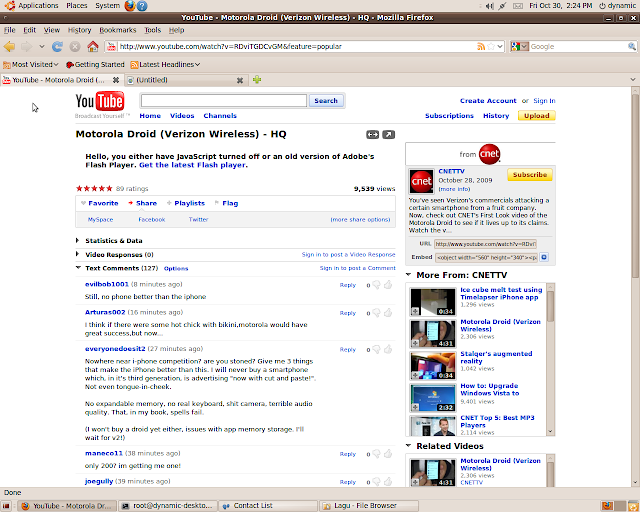Launch Firefox from the top panel icon
This screenshot has height=512, width=640.
click(130, 6)
